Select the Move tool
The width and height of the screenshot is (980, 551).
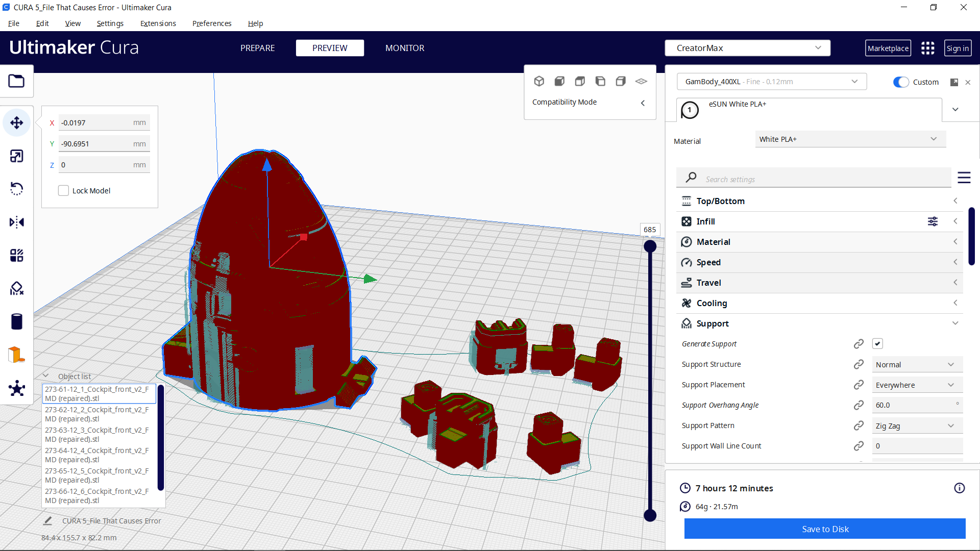16,123
